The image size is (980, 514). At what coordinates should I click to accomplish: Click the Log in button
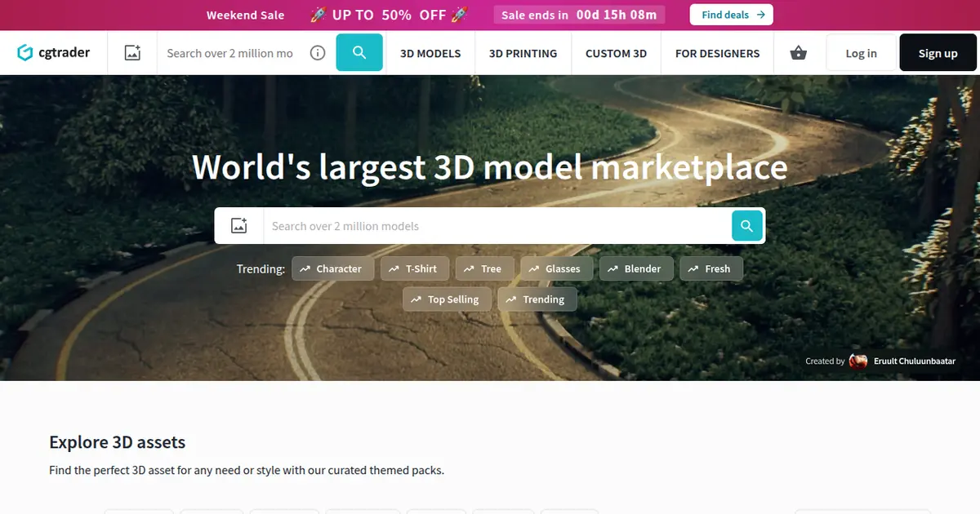pyautogui.click(x=861, y=53)
